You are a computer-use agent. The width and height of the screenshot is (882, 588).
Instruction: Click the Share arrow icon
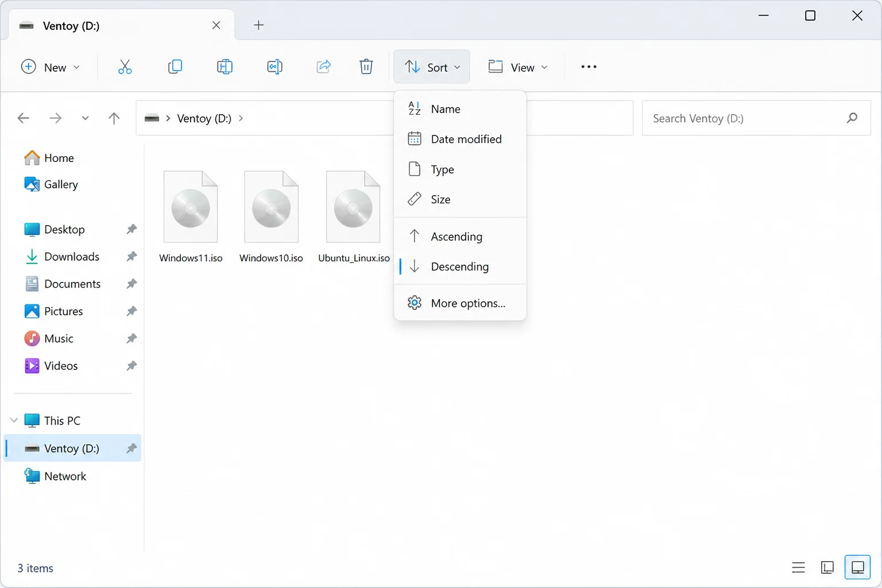[x=324, y=67]
